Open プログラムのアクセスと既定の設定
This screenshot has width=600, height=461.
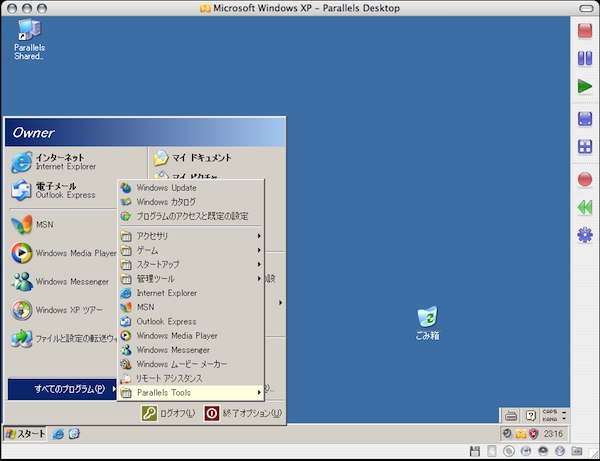click(191, 216)
